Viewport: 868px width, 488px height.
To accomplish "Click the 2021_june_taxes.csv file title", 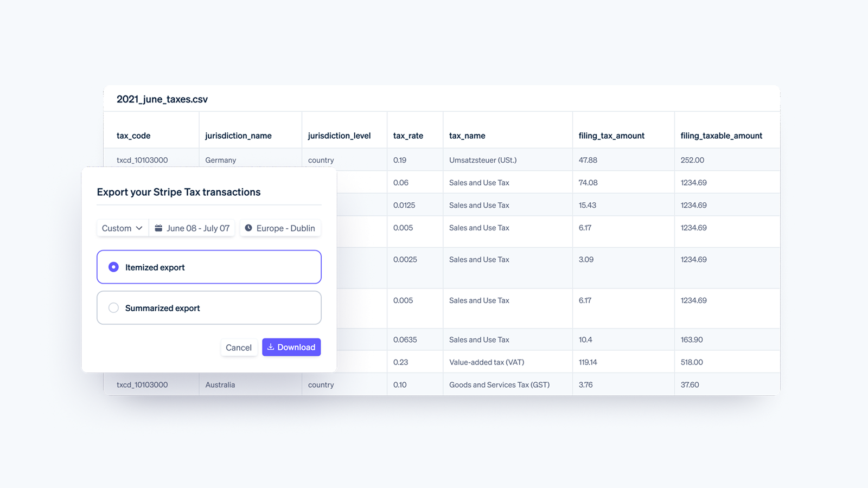I will coord(162,99).
